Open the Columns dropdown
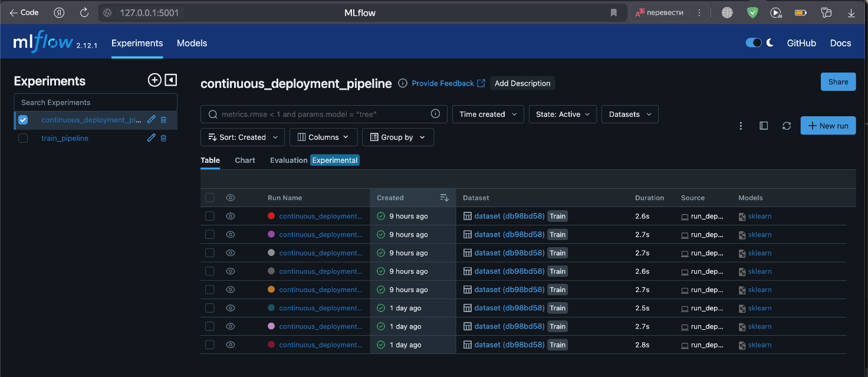Image resolution: width=868 pixels, height=377 pixels. (323, 137)
